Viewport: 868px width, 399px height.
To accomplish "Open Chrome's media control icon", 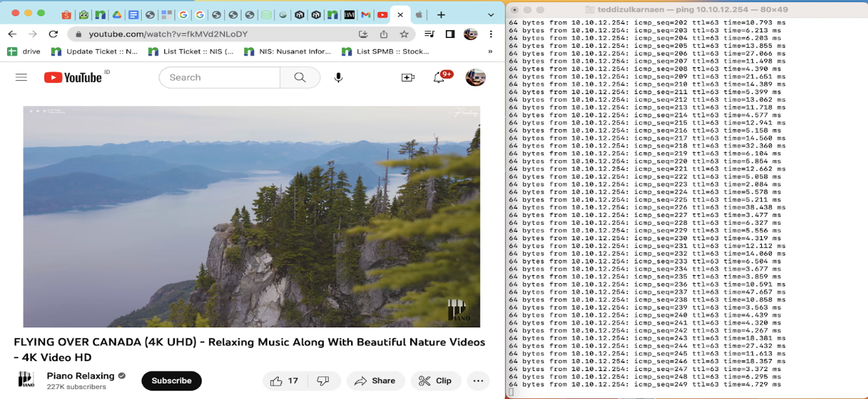I will click(430, 34).
